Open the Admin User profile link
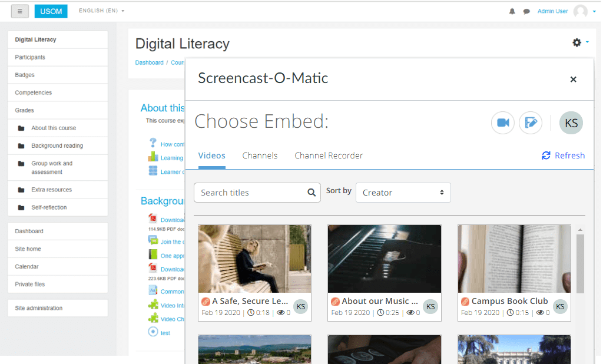This screenshot has width=603, height=364. click(552, 11)
